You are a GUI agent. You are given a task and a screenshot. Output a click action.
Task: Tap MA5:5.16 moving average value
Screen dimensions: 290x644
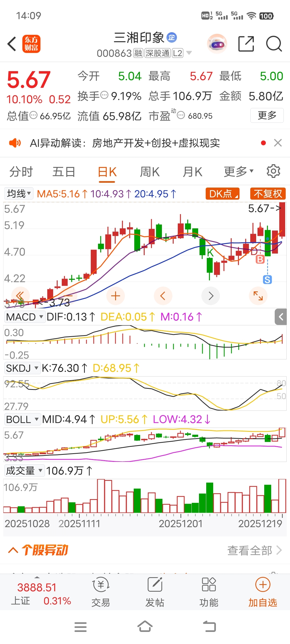tap(62, 194)
